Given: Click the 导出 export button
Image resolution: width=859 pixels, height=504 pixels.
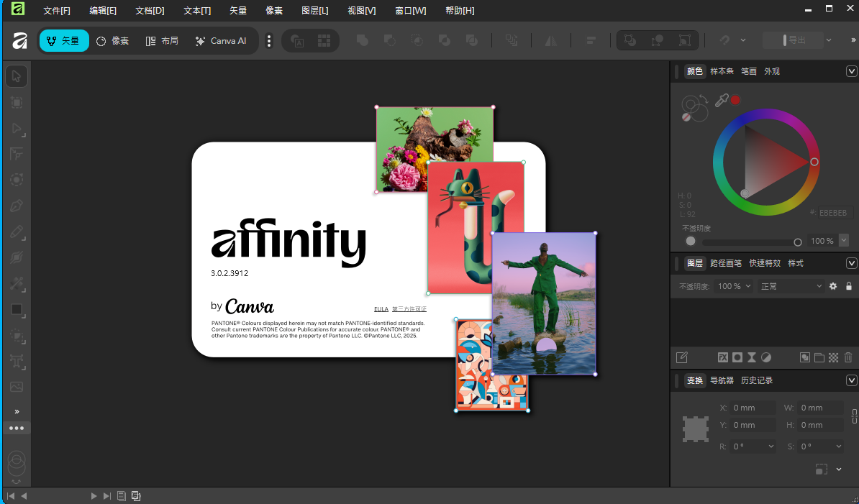Looking at the screenshot, I should coord(793,40).
